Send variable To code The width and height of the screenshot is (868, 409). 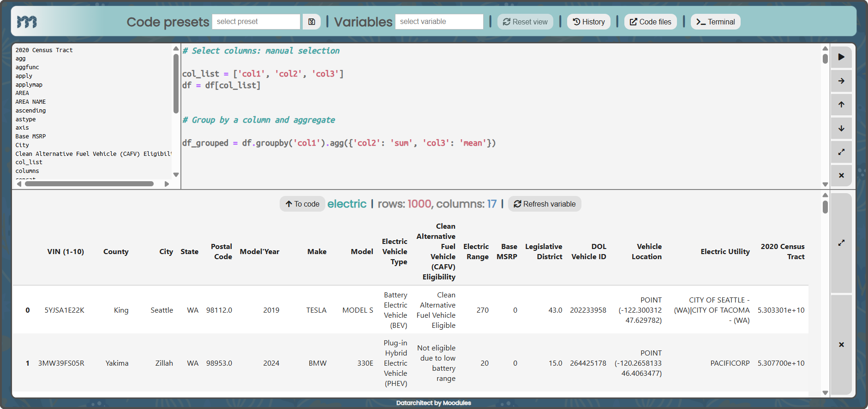302,204
